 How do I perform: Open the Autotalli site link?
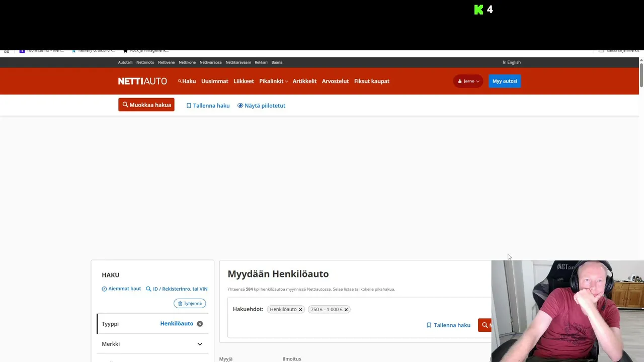(125, 62)
